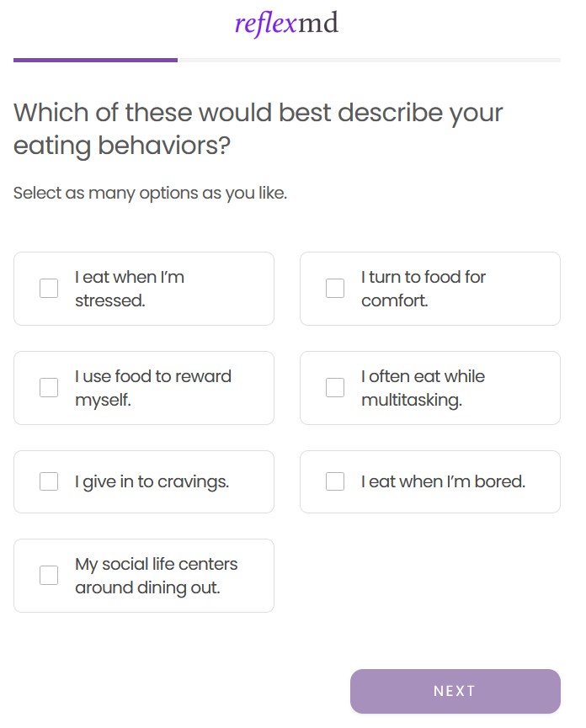
Task: Mark the "I eat when I'm bored" checkbox
Action: pos(335,481)
